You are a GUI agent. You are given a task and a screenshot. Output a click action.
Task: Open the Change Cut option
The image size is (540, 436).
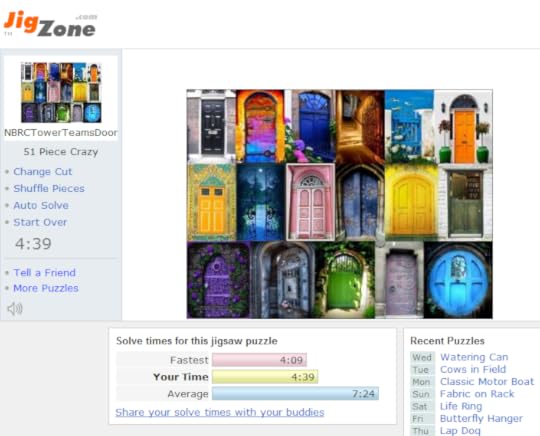43,172
